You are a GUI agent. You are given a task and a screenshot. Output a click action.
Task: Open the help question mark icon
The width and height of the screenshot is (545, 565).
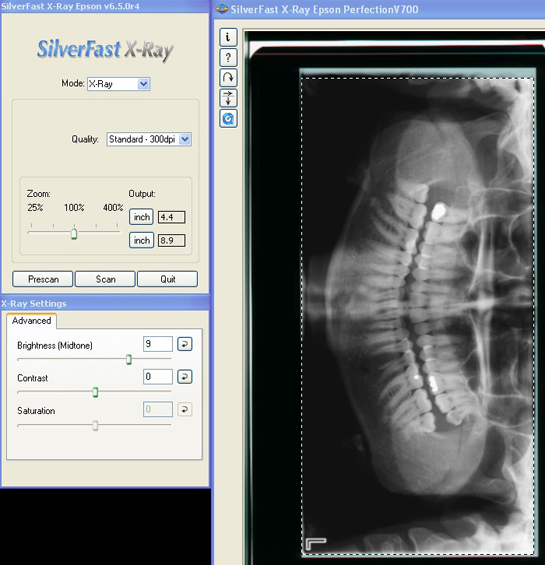click(228, 57)
